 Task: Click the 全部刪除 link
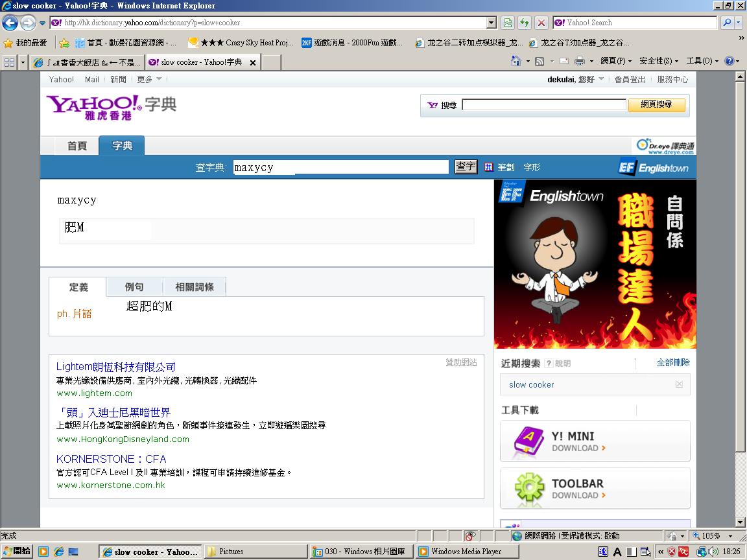(672, 363)
